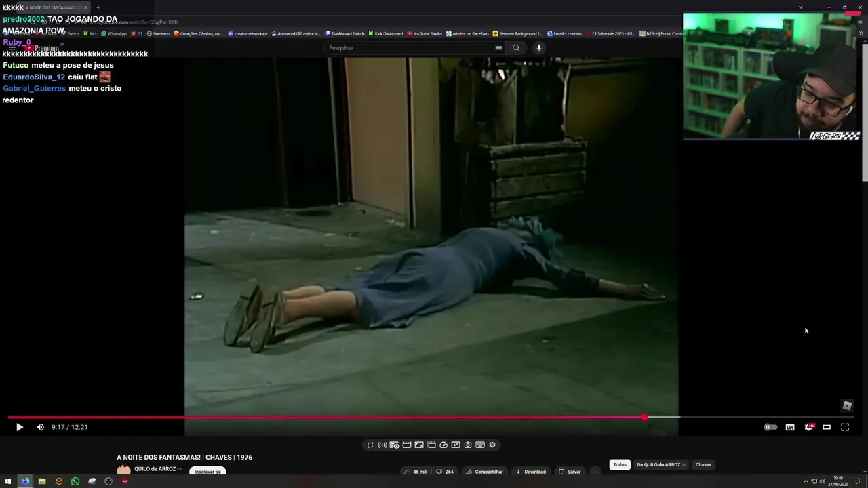This screenshot has width=868, height=488.
Task: Open WhatsApp from the taskbar
Action: tap(75, 481)
